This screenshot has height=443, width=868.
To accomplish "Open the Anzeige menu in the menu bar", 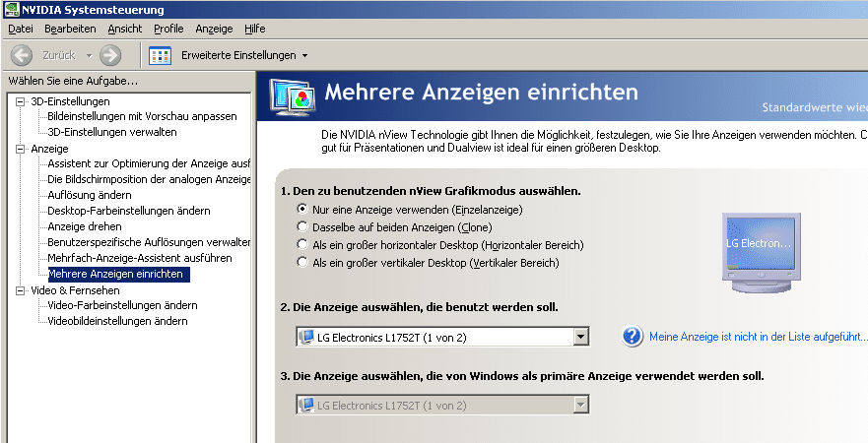I will [x=214, y=29].
